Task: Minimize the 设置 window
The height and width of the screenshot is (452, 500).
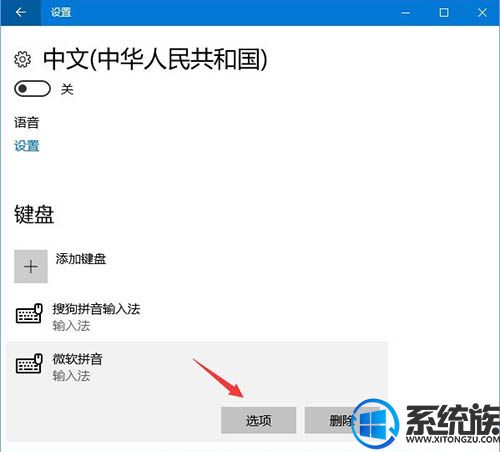Action: click(x=406, y=13)
